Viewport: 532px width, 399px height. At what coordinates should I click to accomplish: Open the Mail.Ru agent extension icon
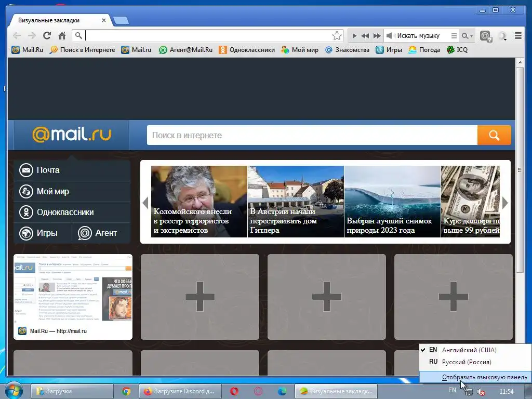coord(486,36)
